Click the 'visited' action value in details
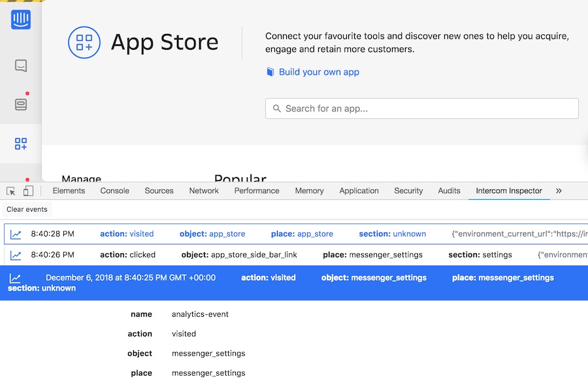Viewport: 588px width, 379px height. pos(184,334)
